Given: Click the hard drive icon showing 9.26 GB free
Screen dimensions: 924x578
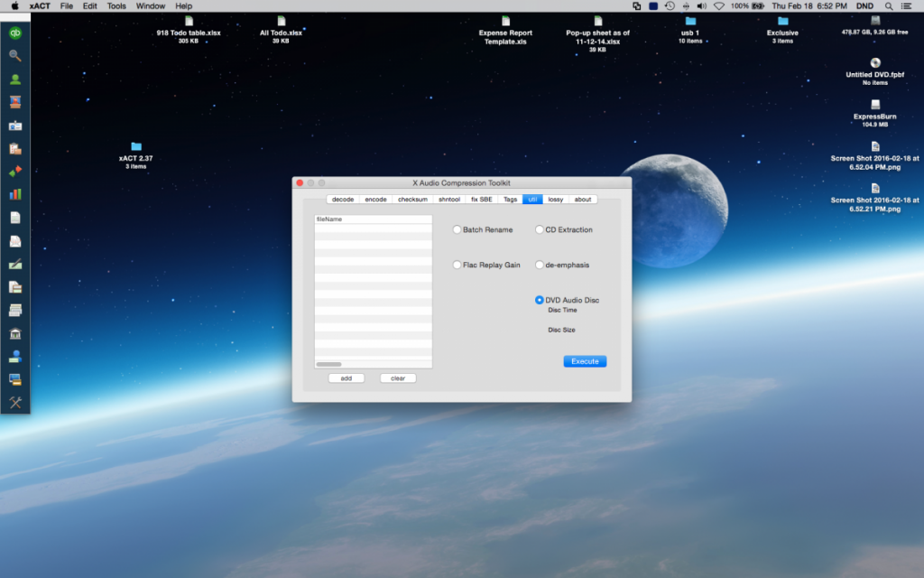Looking at the screenshot, I should point(875,22).
